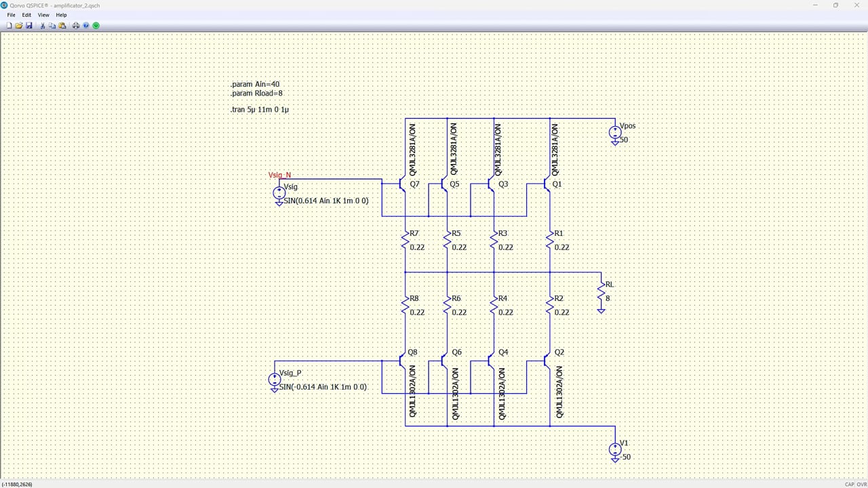Select the Q1 transistor symbol

tap(547, 183)
